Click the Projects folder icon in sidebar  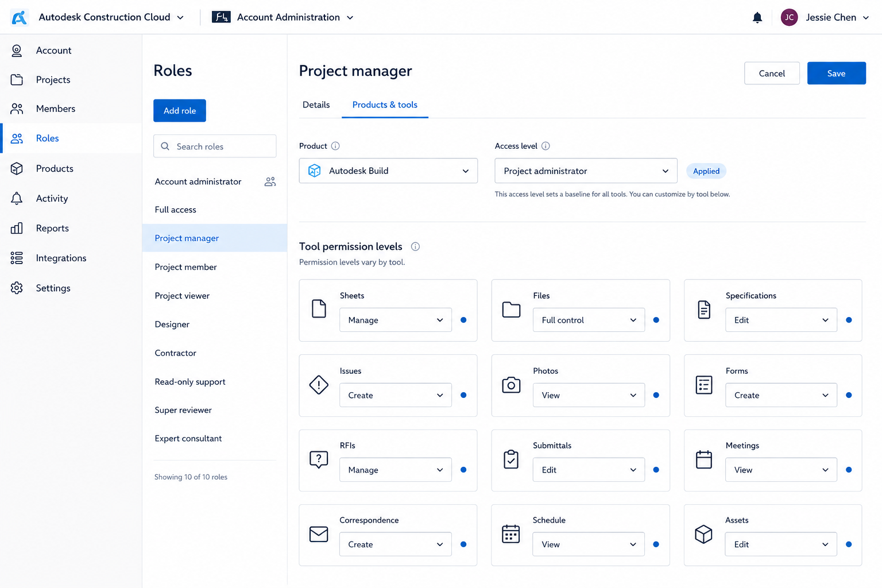(x=17, y=80)
